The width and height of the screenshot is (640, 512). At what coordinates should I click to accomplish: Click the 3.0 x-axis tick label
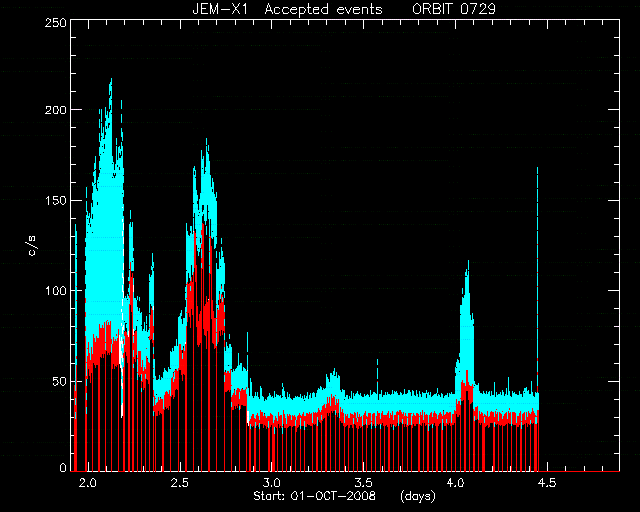(271, 483)
